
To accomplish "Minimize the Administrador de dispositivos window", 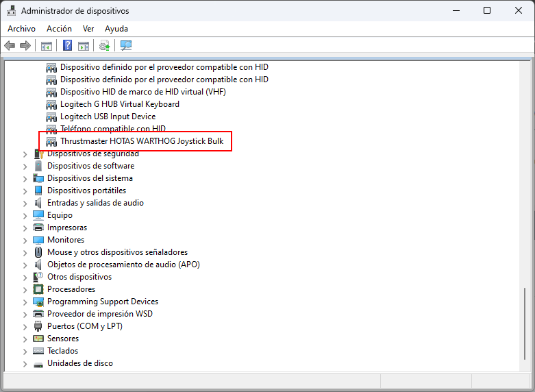I will [456, 10].
